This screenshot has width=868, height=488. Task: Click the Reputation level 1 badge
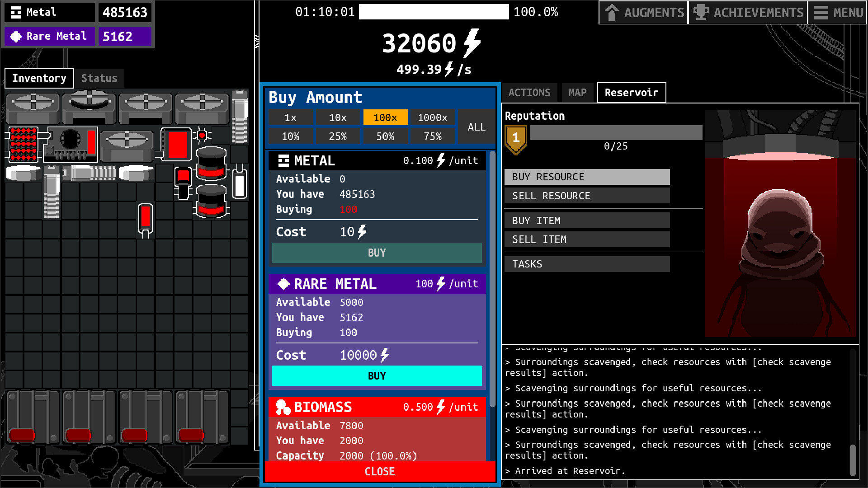tap(516, 139)
